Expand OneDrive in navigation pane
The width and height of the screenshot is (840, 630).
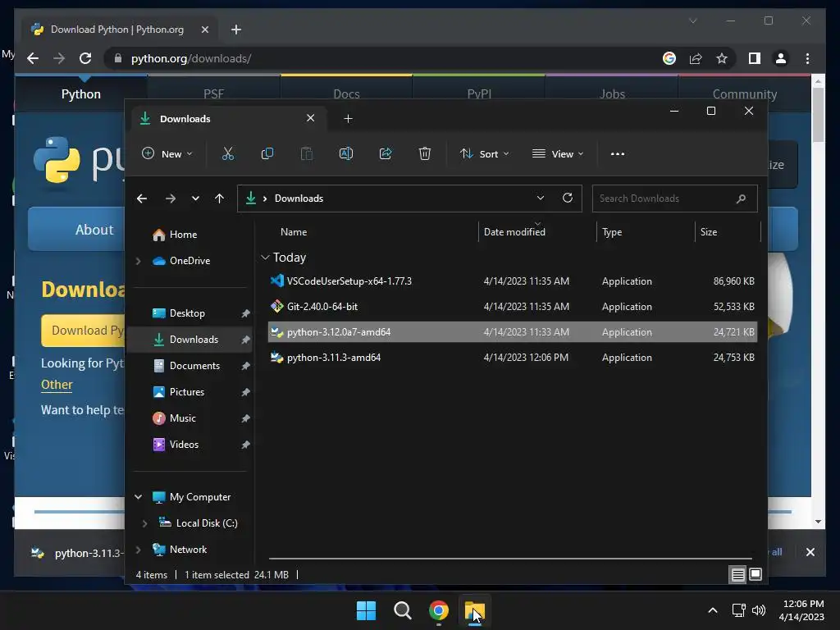(x=138, y=261)
